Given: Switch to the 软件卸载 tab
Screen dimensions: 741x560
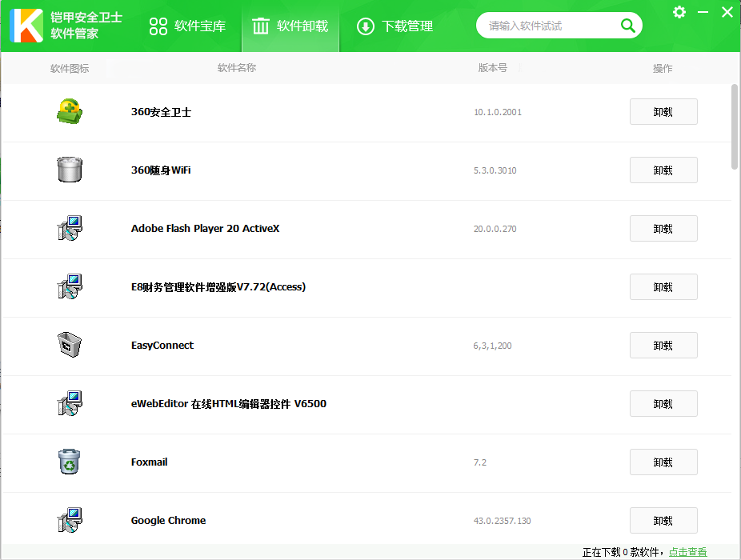Looking at the screenshot, I should pyautogui.click(x=290, y=26).
